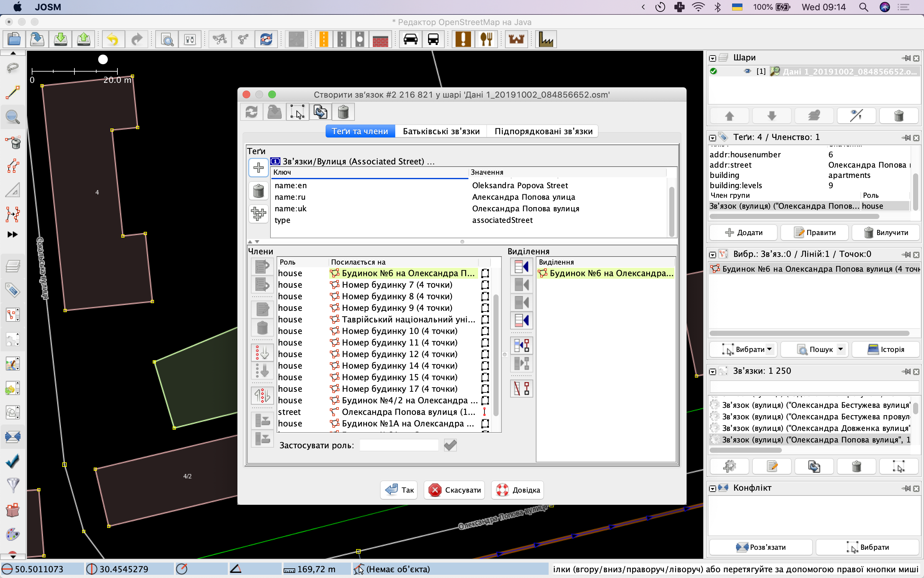Image resolution: width=924 pixels, height=578 pixels.
Task: Open the car preset toolbar icon
Action: [x=410, y=39]
